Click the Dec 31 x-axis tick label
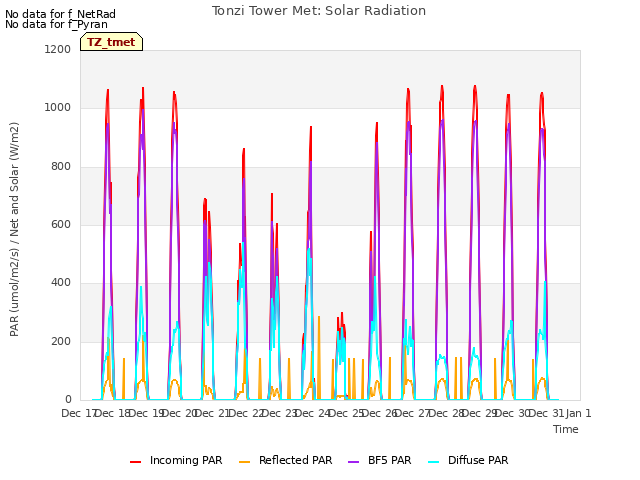The image size is (640, 480). 547,413
